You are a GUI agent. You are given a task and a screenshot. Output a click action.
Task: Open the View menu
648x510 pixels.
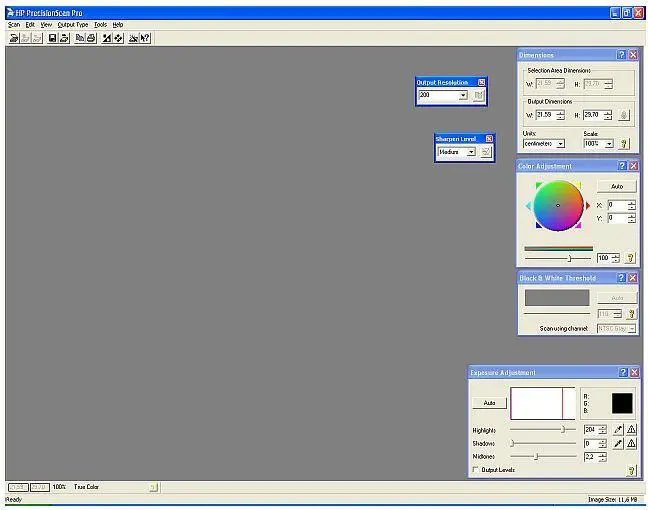click(x=46, y=25)
